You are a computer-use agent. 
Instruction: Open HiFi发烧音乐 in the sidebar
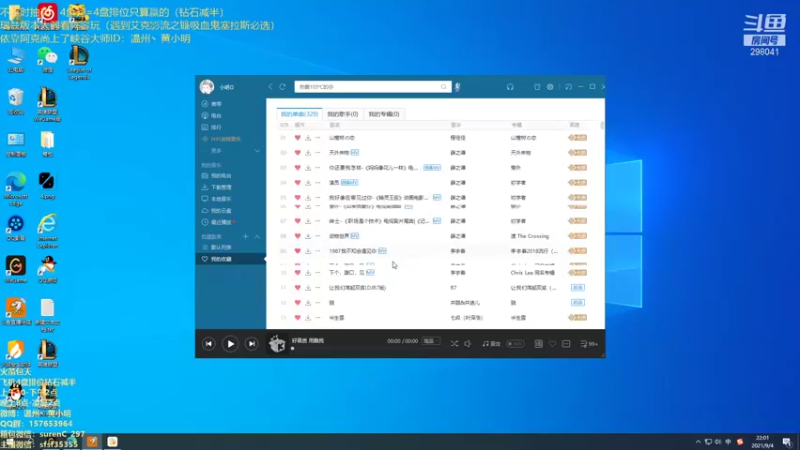[224, 139]
